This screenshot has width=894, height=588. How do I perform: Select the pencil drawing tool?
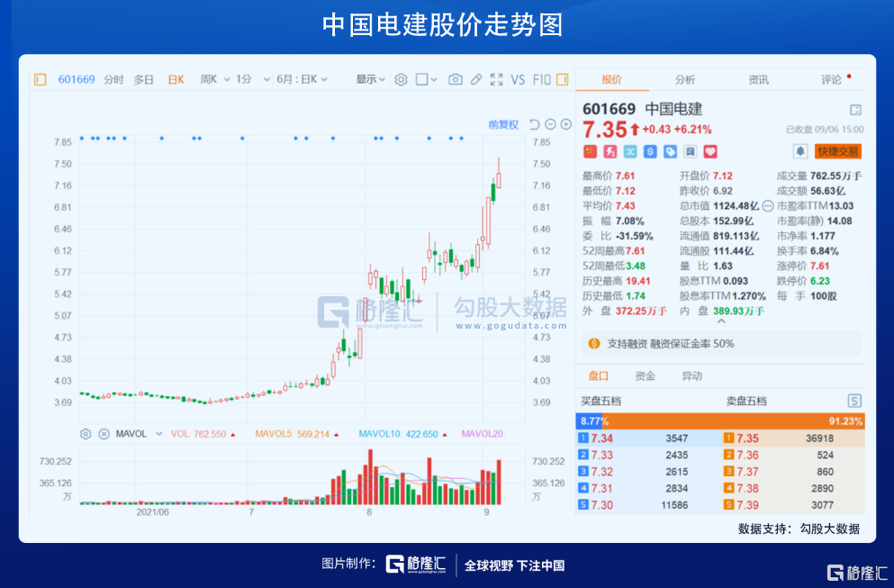pyautogui.click(x=476, y=79)
